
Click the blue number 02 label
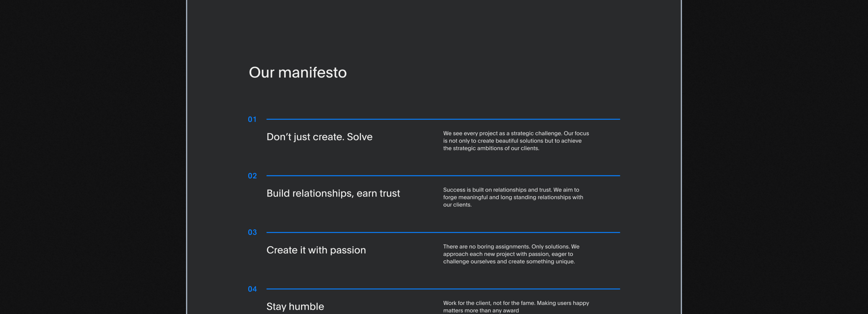252,176
